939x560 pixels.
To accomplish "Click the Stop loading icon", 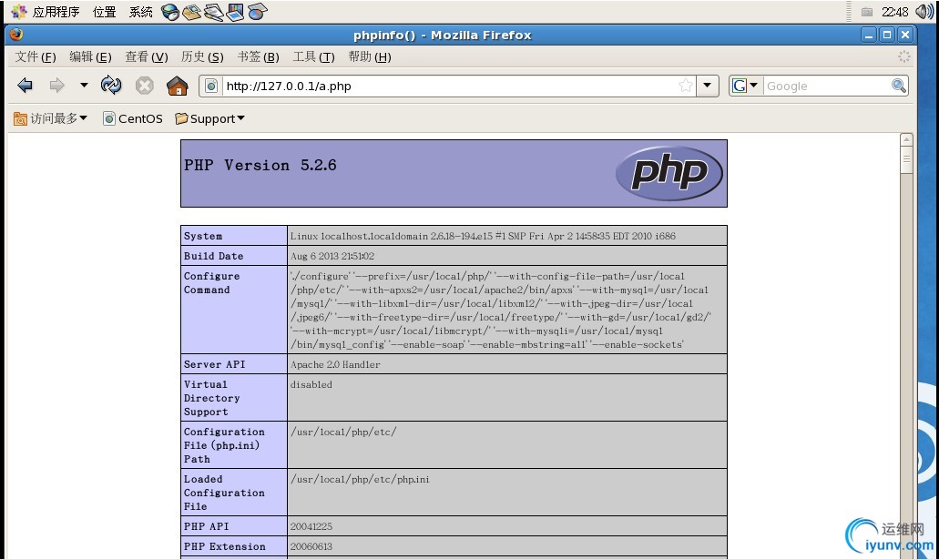I will (144, 86).
